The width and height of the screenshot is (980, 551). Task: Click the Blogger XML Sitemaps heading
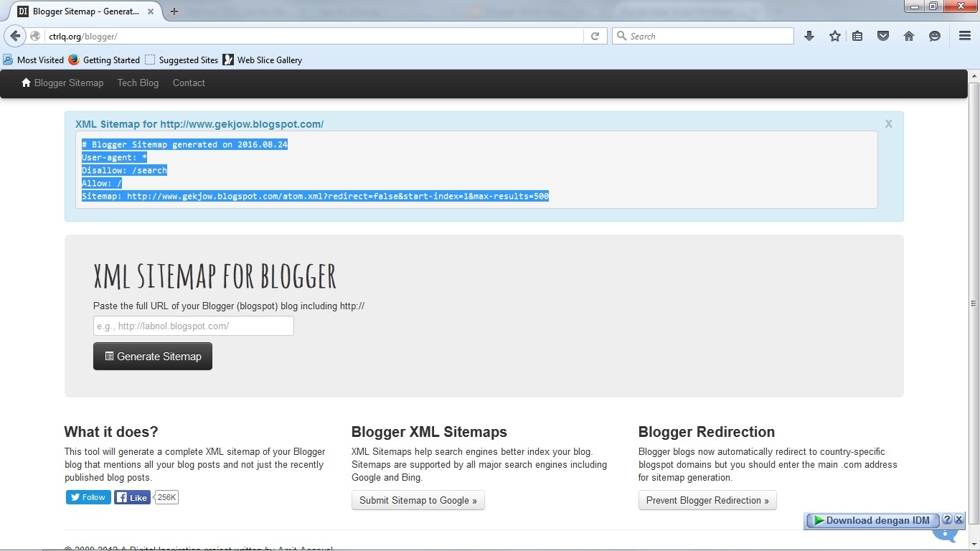coord(429,432)
